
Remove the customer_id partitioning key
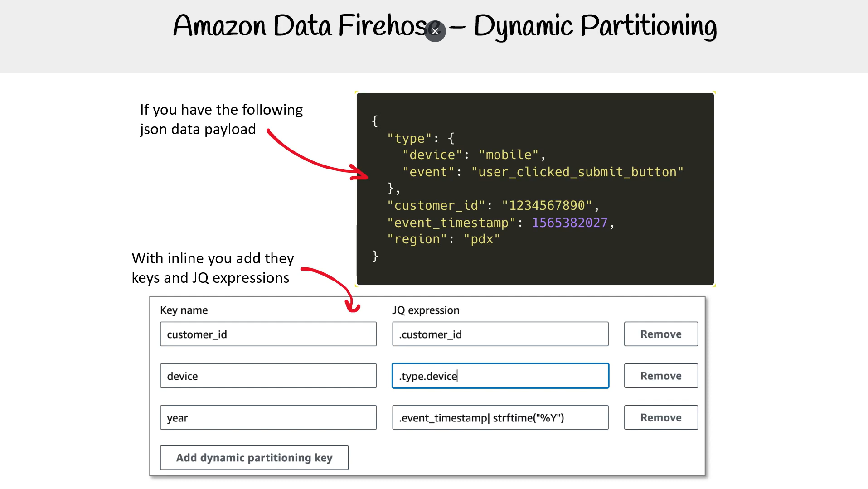coord(661,334)
